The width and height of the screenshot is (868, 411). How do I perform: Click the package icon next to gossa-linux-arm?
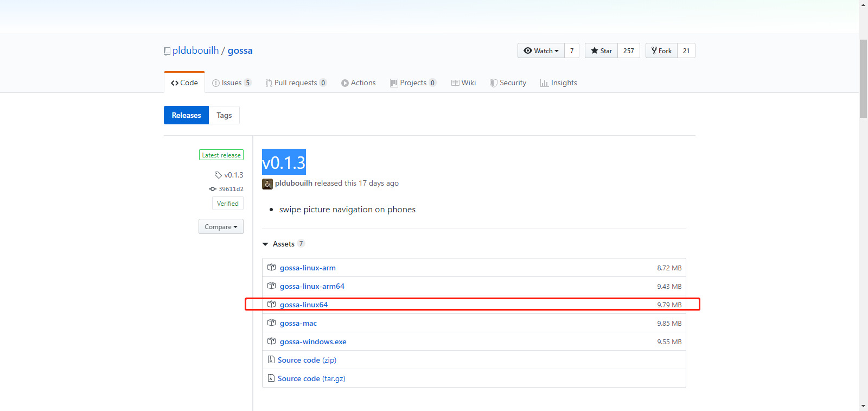(x=272, y=267)
